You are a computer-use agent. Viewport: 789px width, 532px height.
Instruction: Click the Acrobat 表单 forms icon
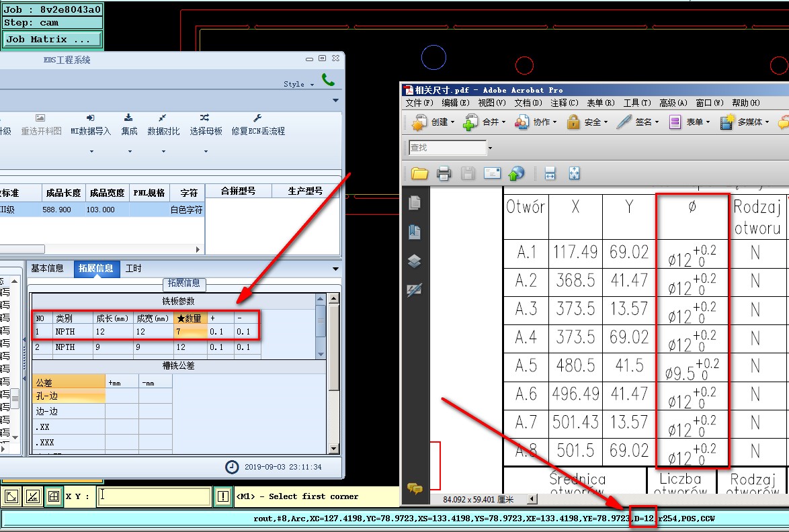tap(675, 122)
